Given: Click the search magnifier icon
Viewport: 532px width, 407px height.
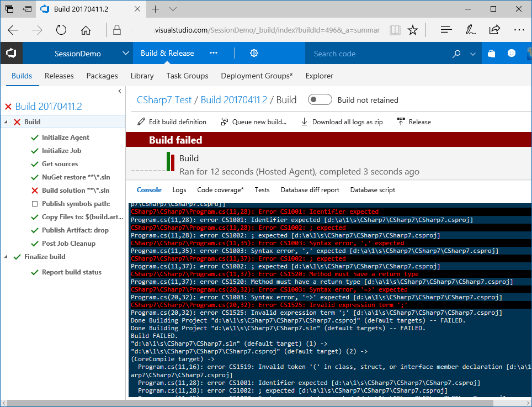Looking at the screenshot, I should coord(456,54).
